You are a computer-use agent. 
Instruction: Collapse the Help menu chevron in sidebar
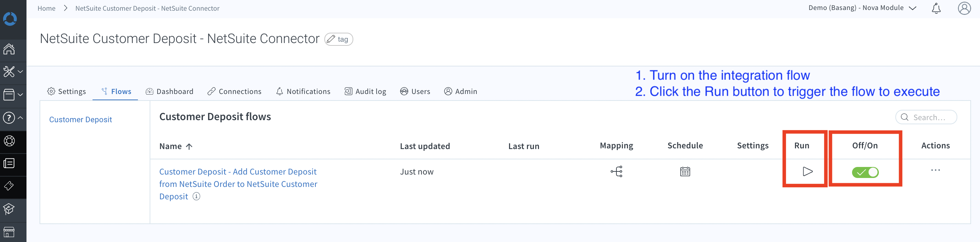click(21, 118)
